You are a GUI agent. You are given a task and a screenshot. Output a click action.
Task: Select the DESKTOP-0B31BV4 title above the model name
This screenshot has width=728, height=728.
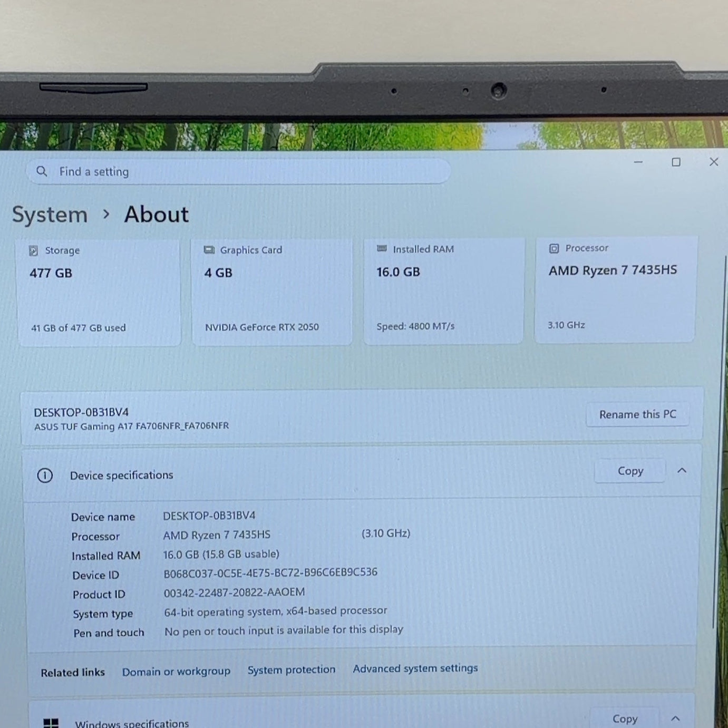click(x=81, y=412)
